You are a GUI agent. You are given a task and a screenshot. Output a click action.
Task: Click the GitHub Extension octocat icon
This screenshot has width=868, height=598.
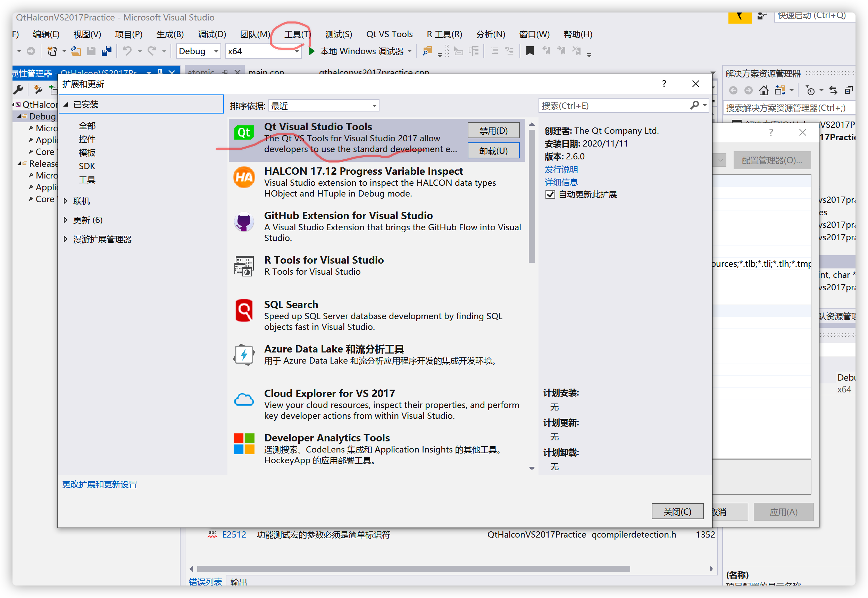pyautogui.click(x=244, y=222)
